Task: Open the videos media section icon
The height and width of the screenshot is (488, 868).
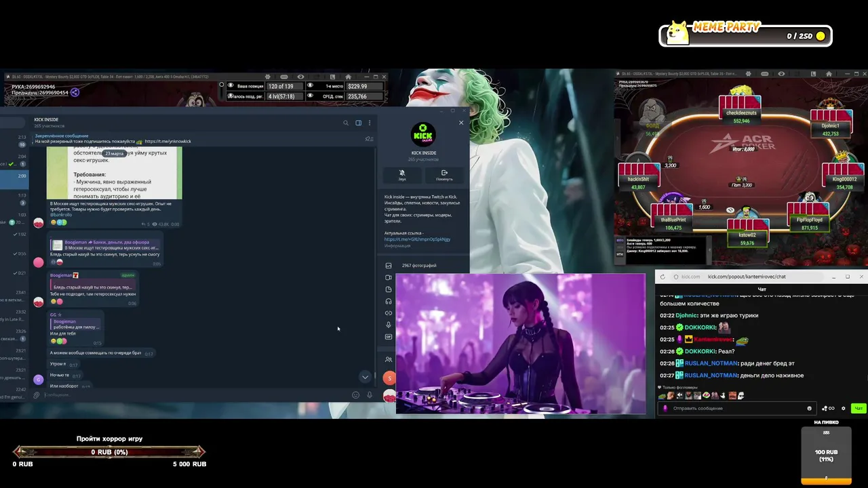Action: (x=389, y=277)
